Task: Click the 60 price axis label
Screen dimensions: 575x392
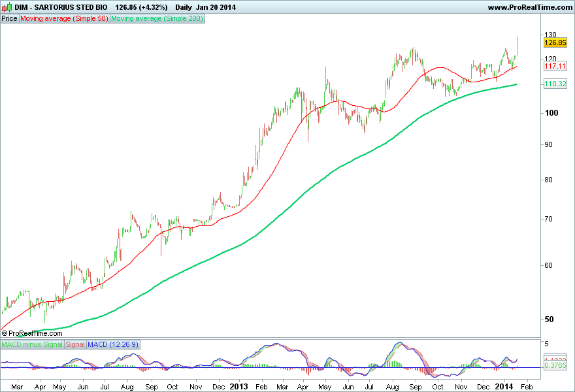Action: [x=549, y=265]
